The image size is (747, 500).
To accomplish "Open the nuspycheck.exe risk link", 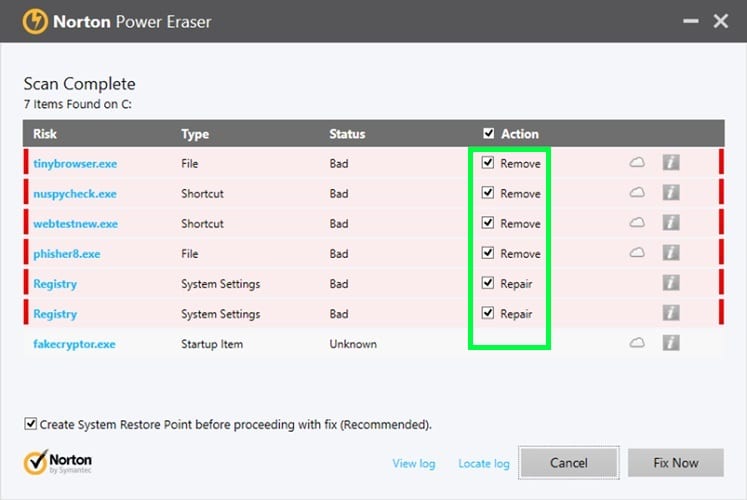I will pos(75,194).
